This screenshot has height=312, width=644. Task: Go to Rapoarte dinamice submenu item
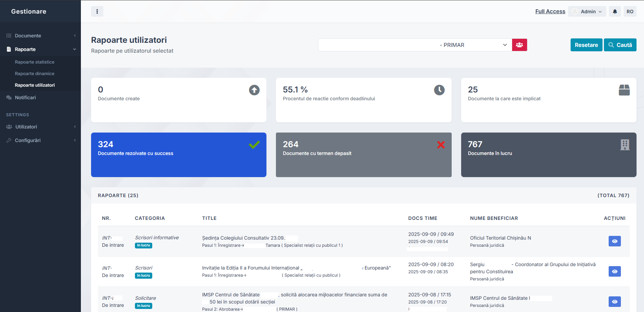click(x=35, y=74)
